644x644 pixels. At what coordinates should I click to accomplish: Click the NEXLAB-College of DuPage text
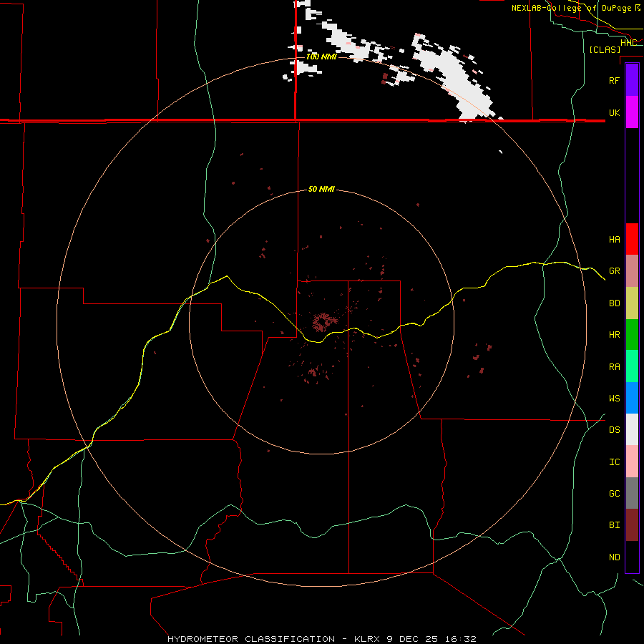[x=572, y=8]
